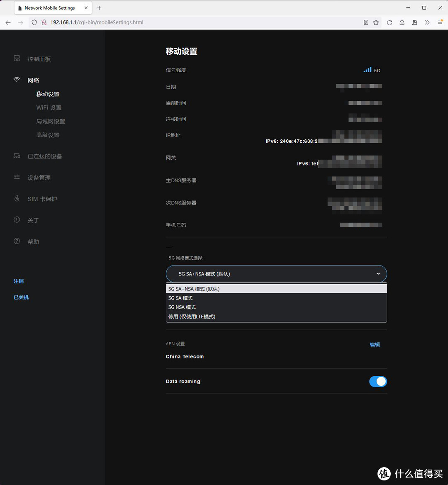Open the 帮助 menu item
Screen dimensions: 448x485
[x=33, y=241]
